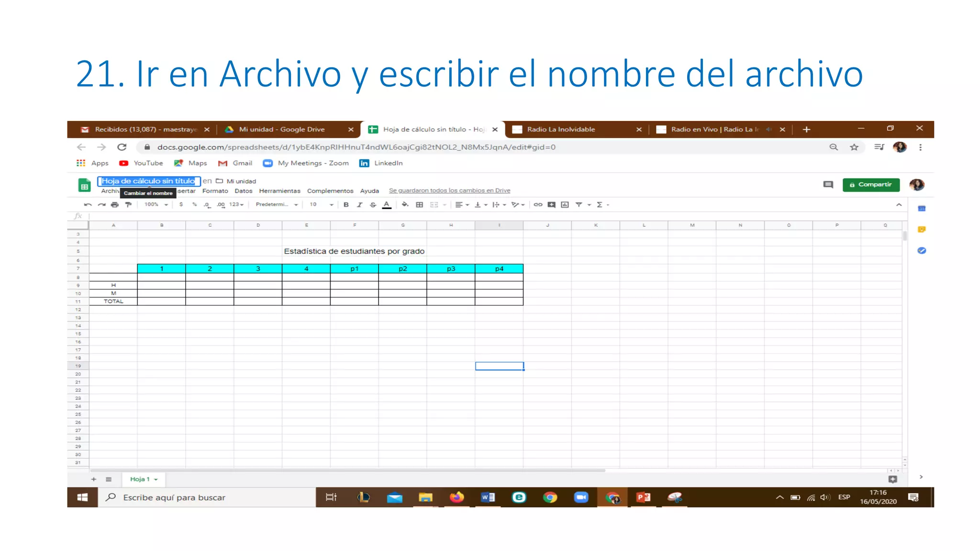980x551 pixels.
Task: Click the Redo arrow icon
Action: (101, 205)
